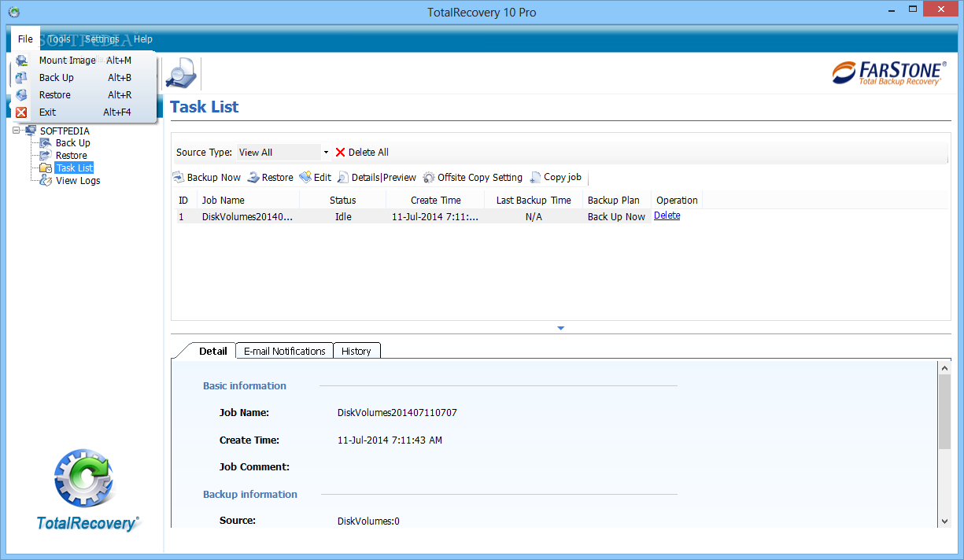Click the Task List folder icon
The width and height of the screenshot is (964, 560).
[46, 168]
